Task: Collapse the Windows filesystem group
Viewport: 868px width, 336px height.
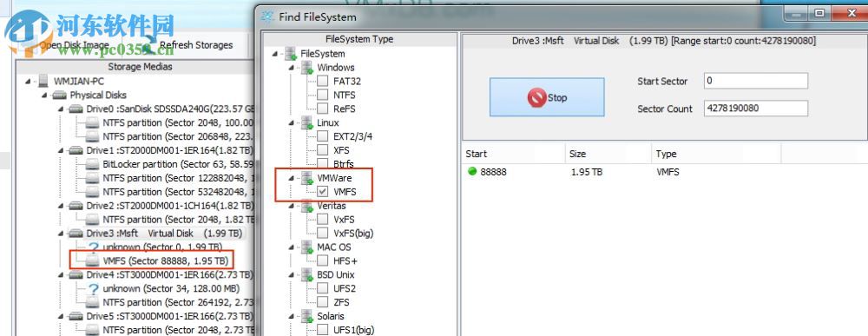Action: [292, 68]
